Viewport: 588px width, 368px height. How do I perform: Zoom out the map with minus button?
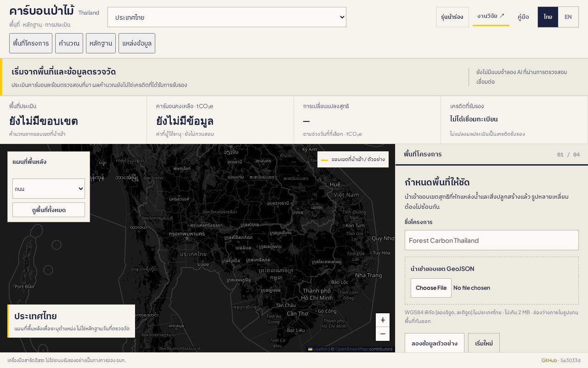(383, 334)
